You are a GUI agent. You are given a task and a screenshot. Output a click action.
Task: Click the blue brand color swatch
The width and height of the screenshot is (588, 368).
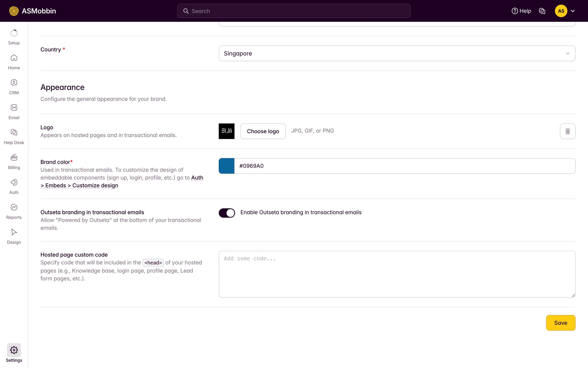pyautogui.click(x=226, y=166)
